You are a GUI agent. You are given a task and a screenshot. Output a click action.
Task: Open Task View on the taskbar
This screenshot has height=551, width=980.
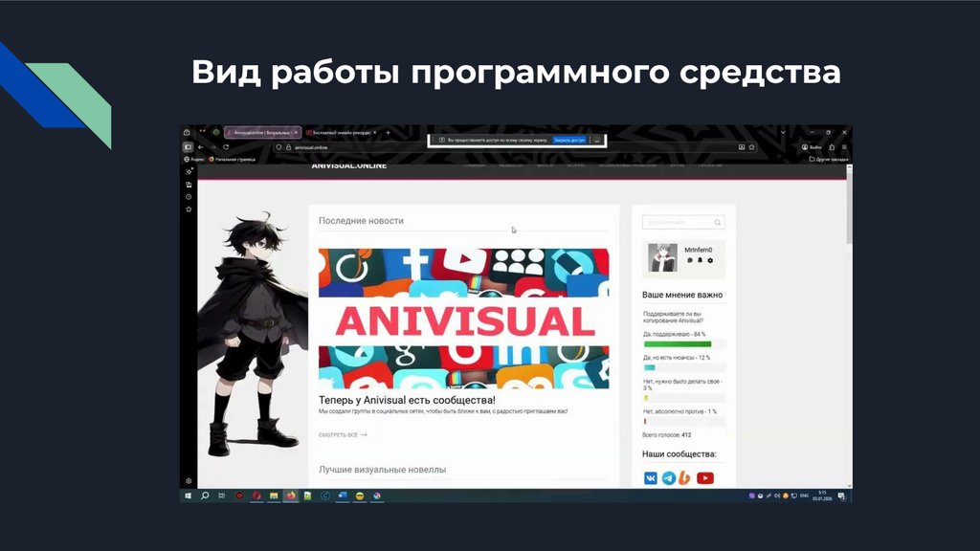click(x=221, y=496)
